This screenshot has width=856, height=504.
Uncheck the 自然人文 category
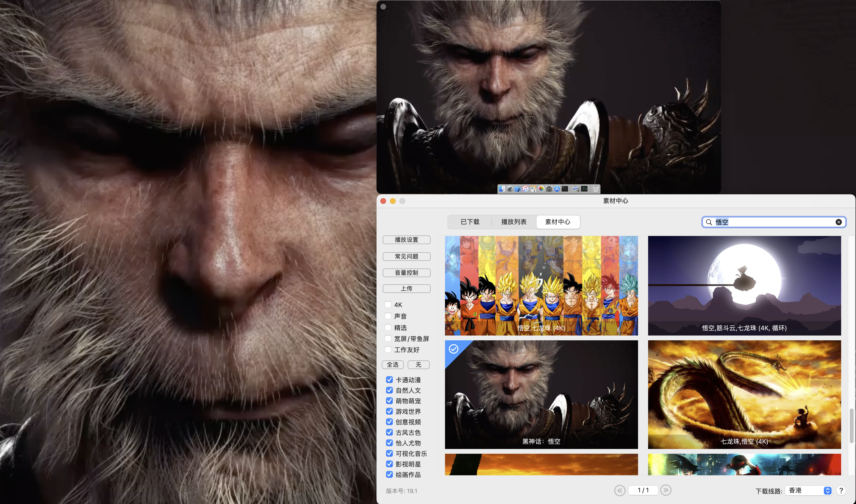[x=389, y=390]
